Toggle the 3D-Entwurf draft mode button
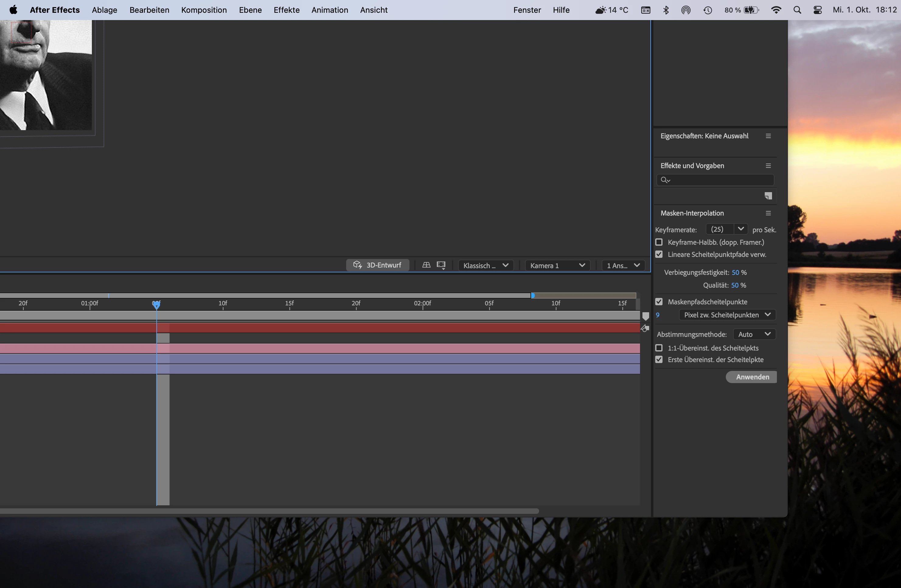The width and height of the screenshot is (901, 588). [377, 265]
